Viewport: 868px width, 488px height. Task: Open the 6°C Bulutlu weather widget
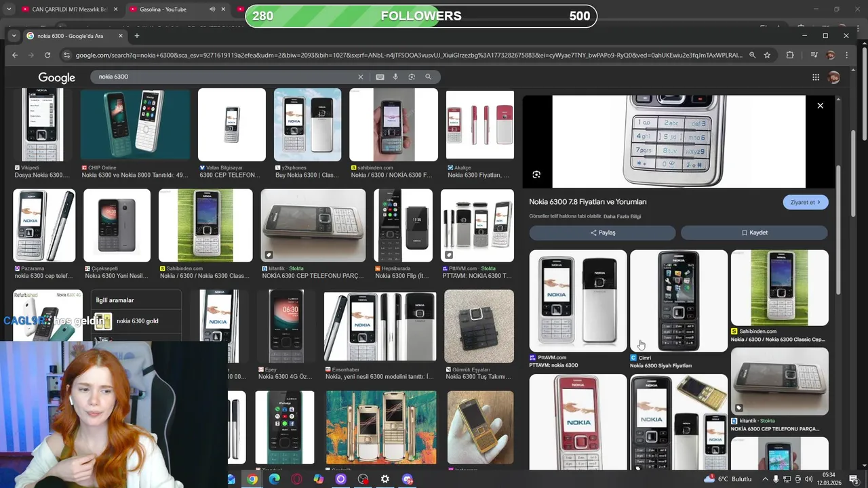point(728,479)
